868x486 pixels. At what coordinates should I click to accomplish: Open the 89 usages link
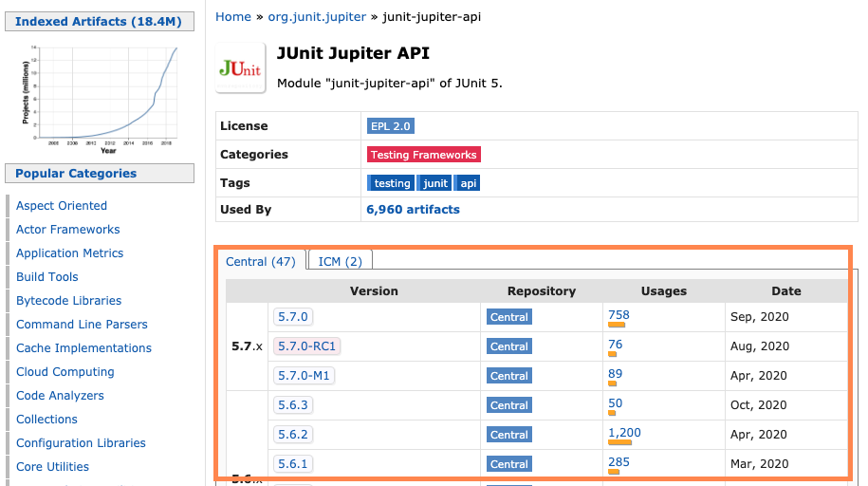click(615, 373)
